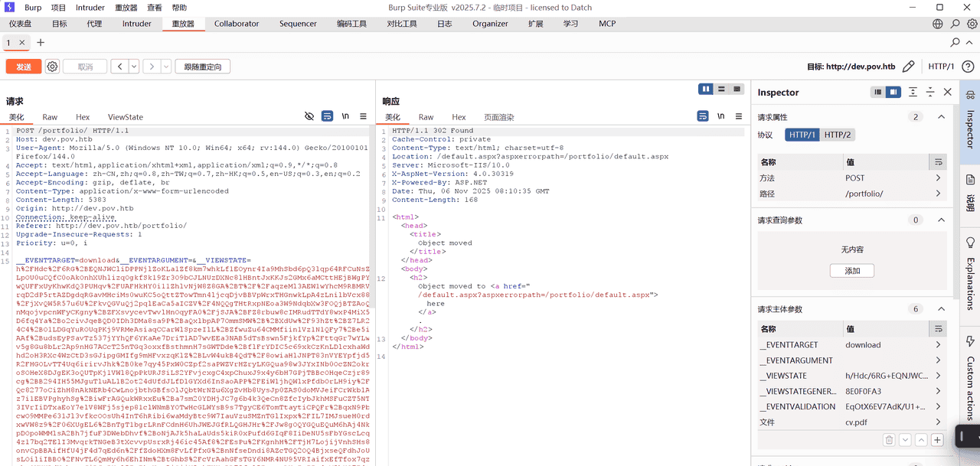The image size is (980, 466).
Task: Toggle hidden eye icon in request pane
Action: point(309,116)
